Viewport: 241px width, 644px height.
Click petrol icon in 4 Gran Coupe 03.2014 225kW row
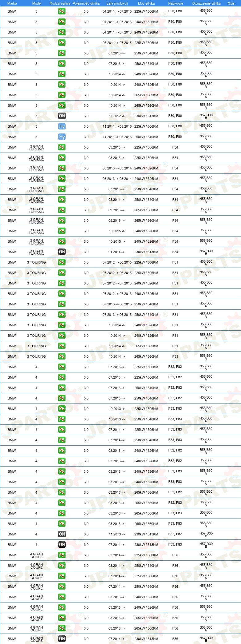pos(62,555)
